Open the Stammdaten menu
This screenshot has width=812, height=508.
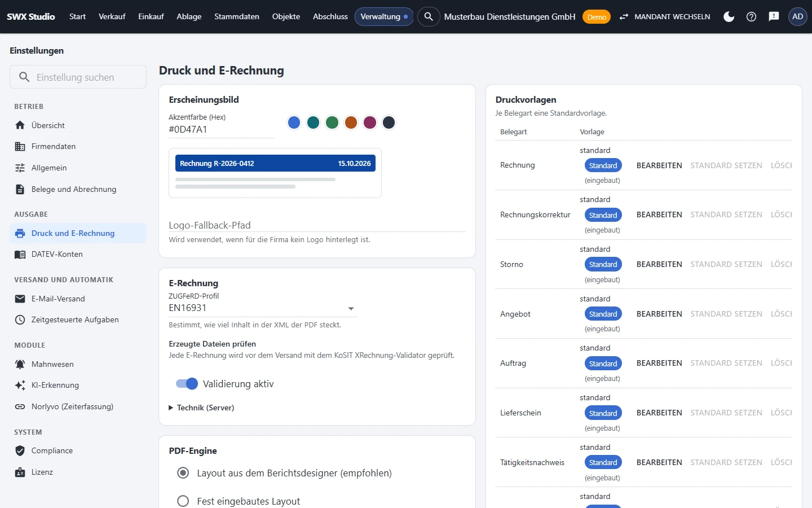[237, 16]
